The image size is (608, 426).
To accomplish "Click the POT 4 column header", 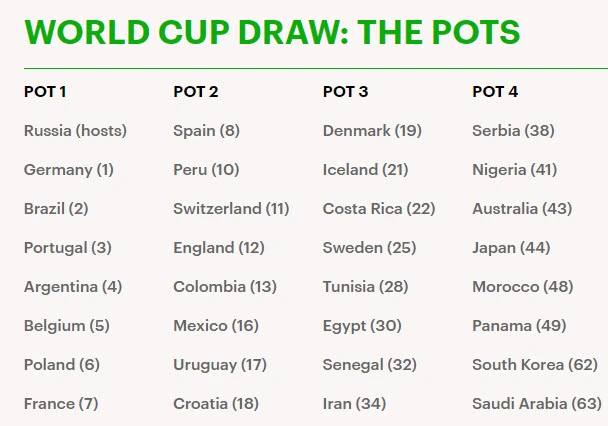I will click(x=495, y=92).
